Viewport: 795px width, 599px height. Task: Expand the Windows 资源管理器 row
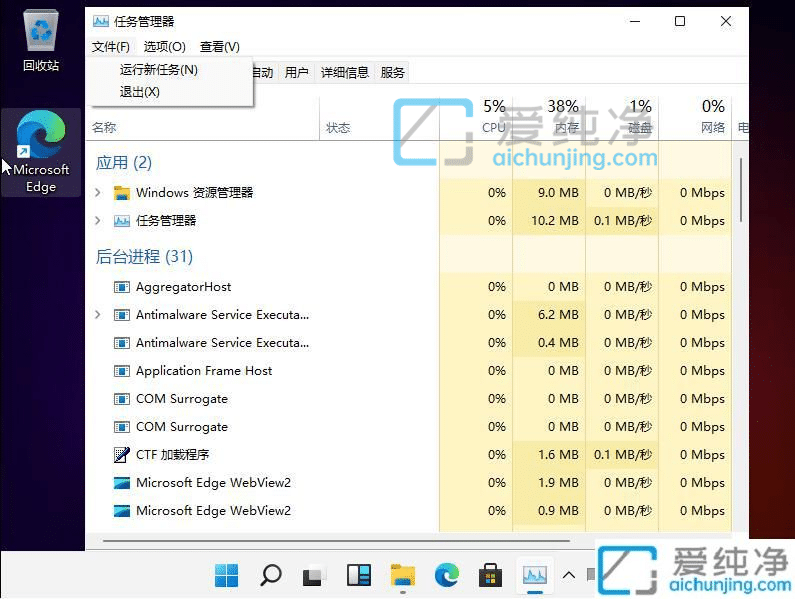click(98, 193)
